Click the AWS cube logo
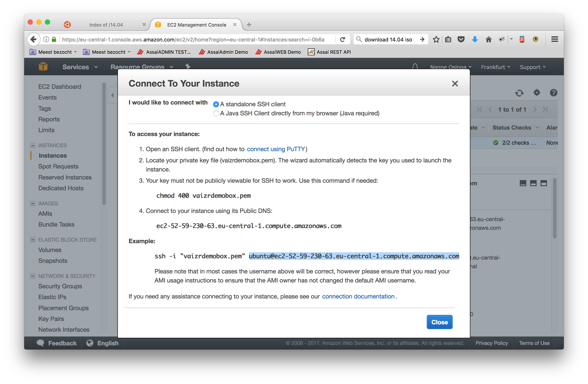 [x=43, y=67]
